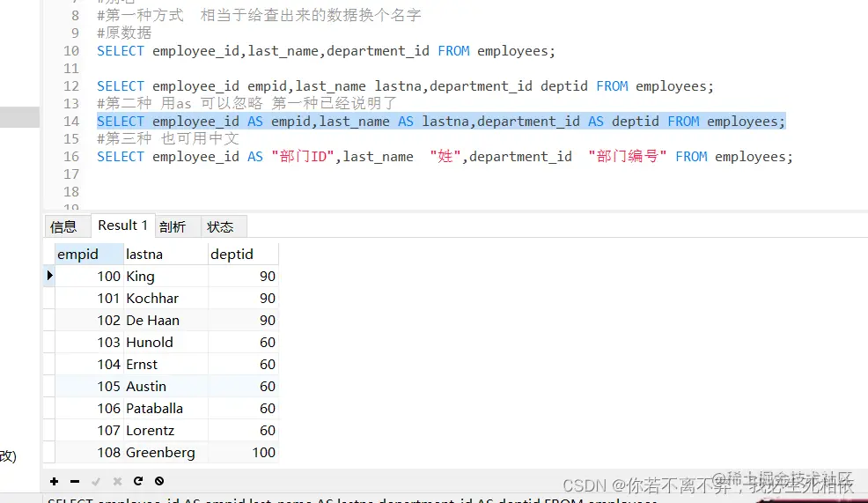868x503 pixels.
Task: Select empid cell 102
Action: point(89,320)
